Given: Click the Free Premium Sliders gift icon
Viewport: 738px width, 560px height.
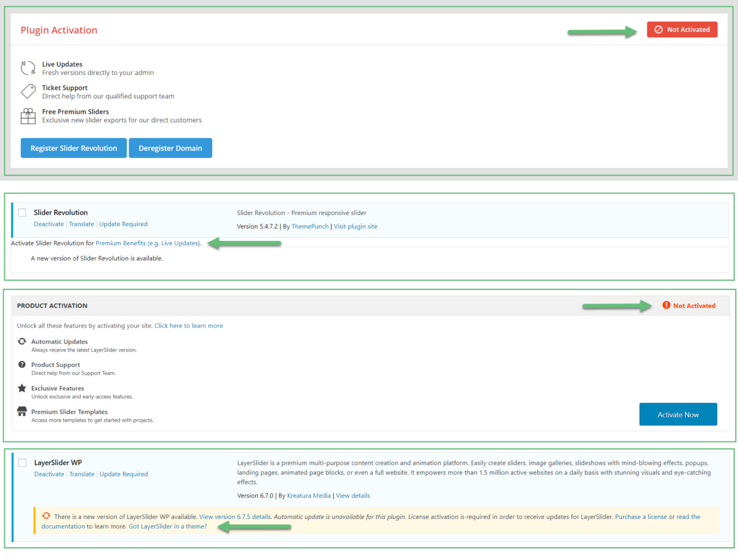Looking at the screenshot, I should (x=28, y=116).
